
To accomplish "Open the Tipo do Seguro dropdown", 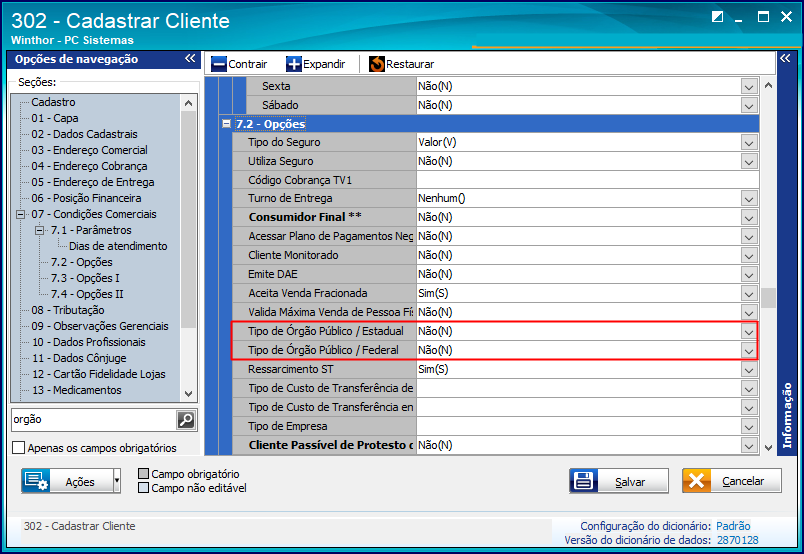I will [749, 143].
